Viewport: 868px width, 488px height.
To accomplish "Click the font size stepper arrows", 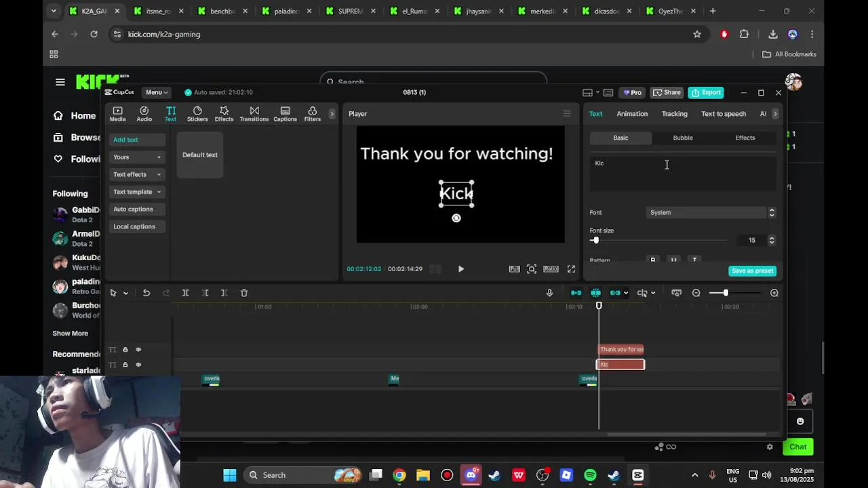I will (x=772, y=240).
